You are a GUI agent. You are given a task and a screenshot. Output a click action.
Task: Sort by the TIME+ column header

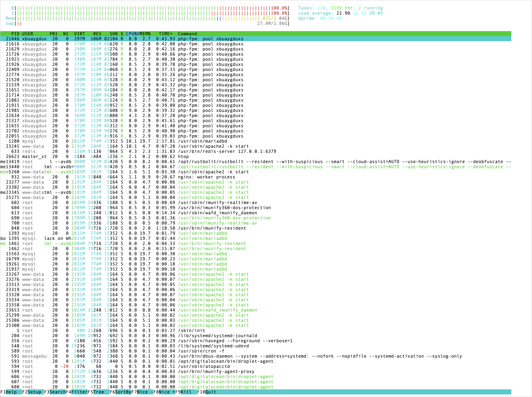[165, 34]
